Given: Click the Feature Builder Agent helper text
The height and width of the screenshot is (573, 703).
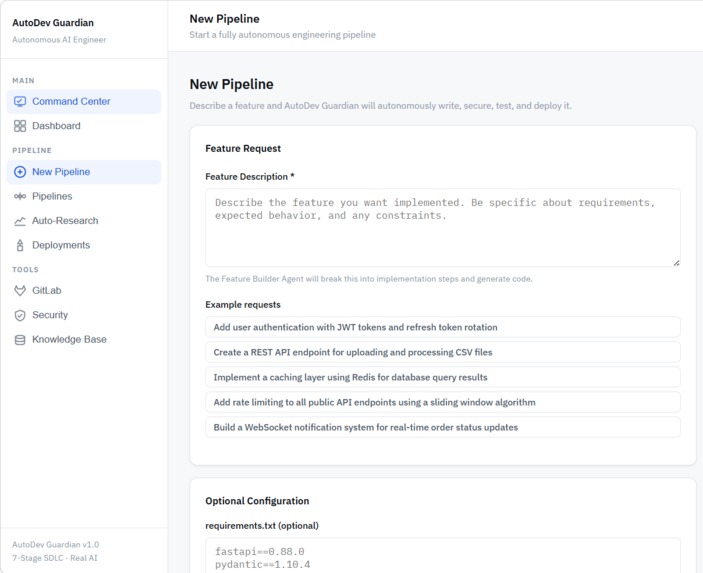Looking at the screenshot, I should click(369, 279).
